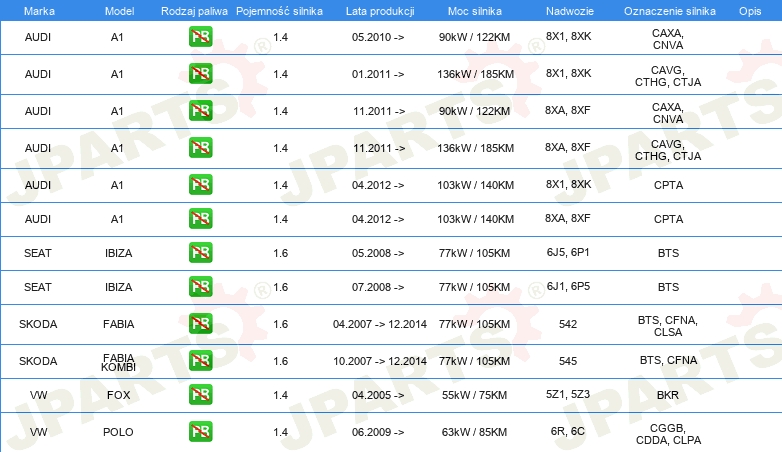Click the FOX model cell
The image size is (782, 452).
(x=118, y=395)
